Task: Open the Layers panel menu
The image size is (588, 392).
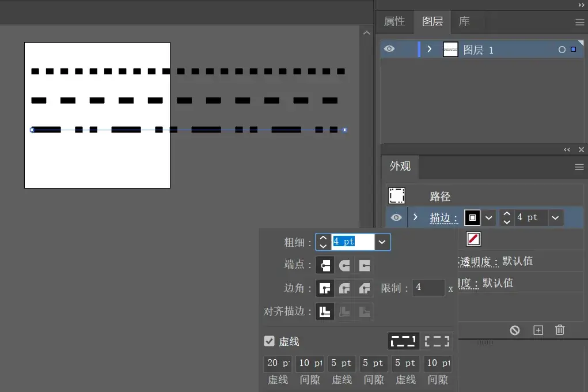Action: [579, 22]
